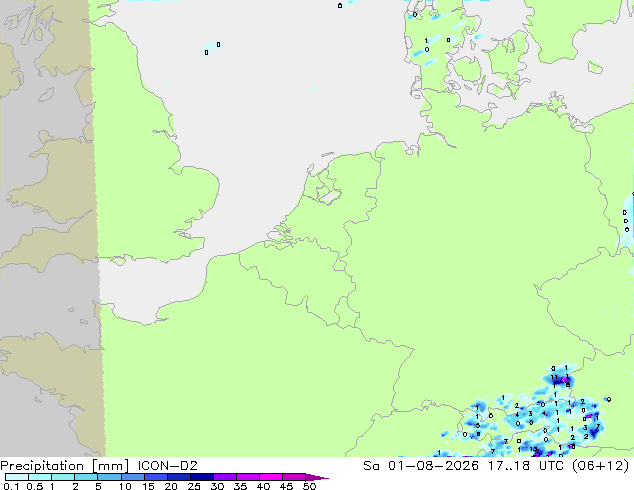The image size is (634, 490).
Task: Click the date "01-08-2026" text
Action: [x=433, y=466]
